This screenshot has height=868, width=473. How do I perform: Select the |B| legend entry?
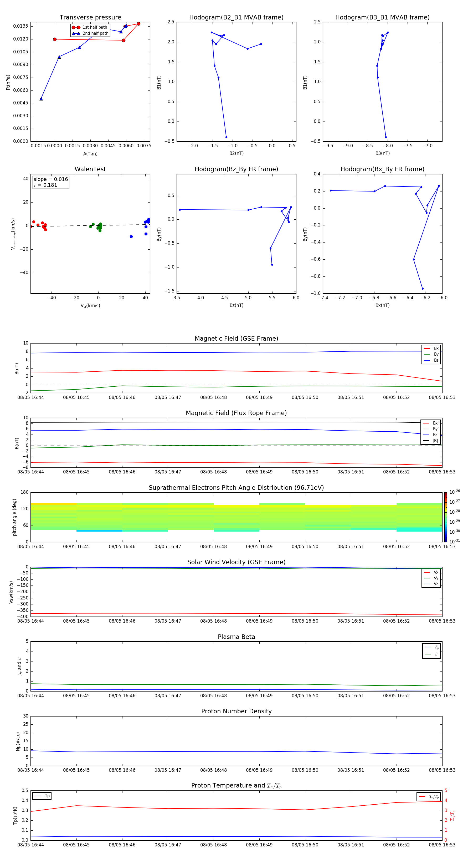[431, 441]
